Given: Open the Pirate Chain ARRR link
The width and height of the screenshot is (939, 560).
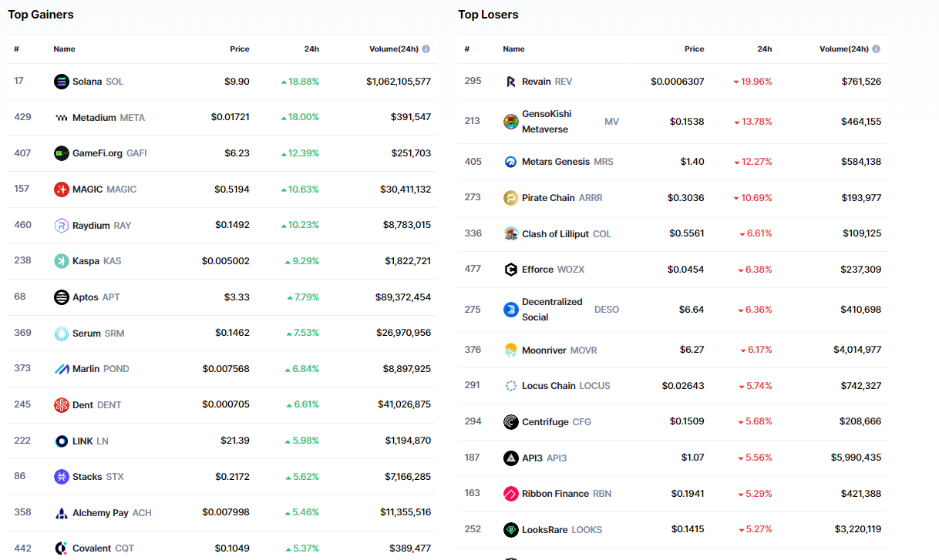Looking at the screenshot, I should (562, 198).
